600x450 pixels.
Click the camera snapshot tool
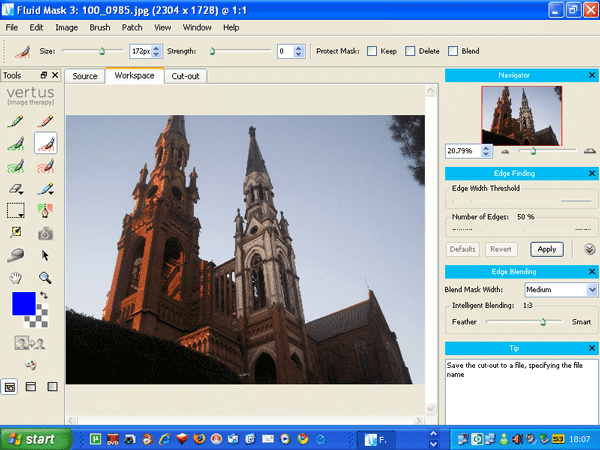tap(45, 233)
